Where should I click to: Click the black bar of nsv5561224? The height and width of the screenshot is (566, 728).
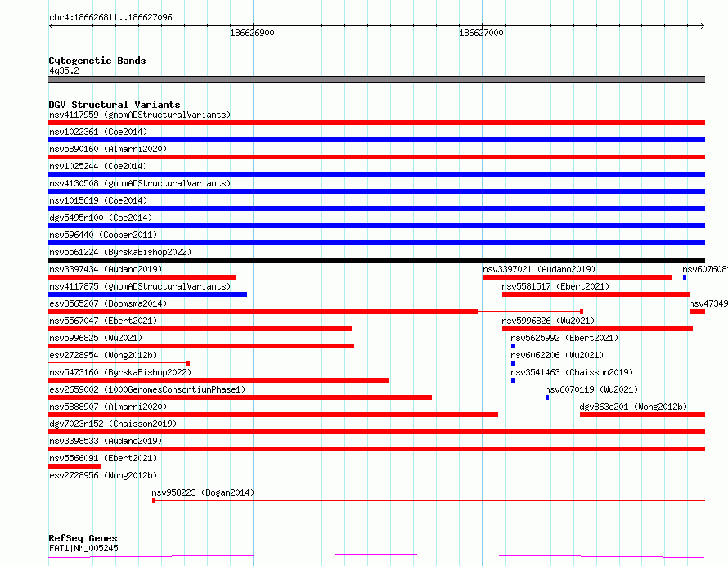pos(376,260)
